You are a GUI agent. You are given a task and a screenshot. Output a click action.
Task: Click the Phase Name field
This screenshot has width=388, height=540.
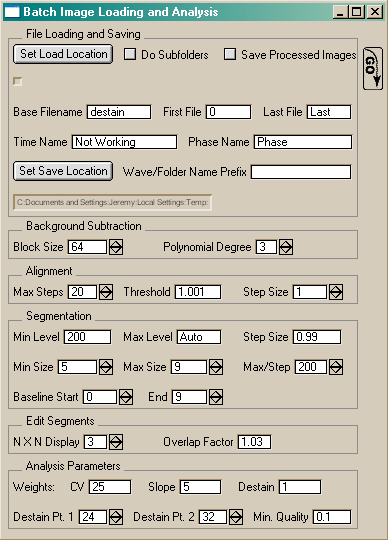point(303,142)
